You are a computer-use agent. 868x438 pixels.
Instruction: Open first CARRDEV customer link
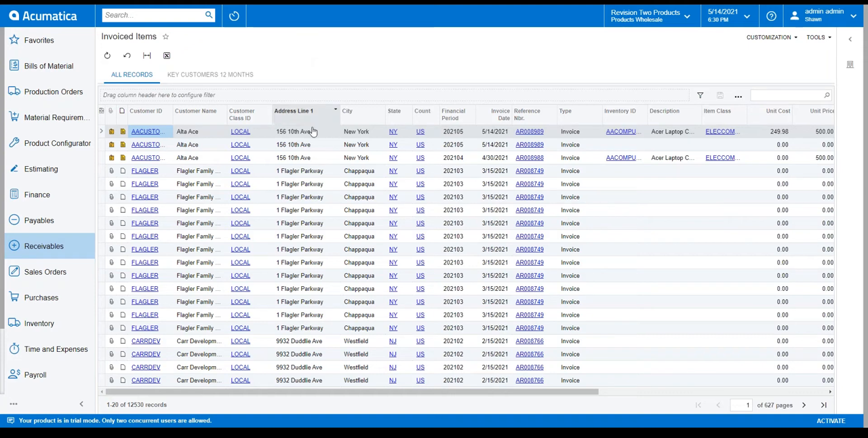click(146, 341)
